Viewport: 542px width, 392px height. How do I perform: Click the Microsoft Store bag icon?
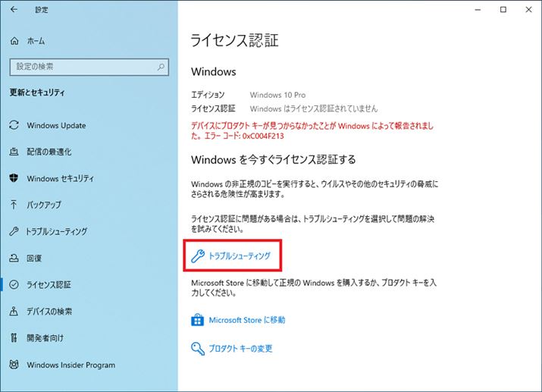[198, 320]
